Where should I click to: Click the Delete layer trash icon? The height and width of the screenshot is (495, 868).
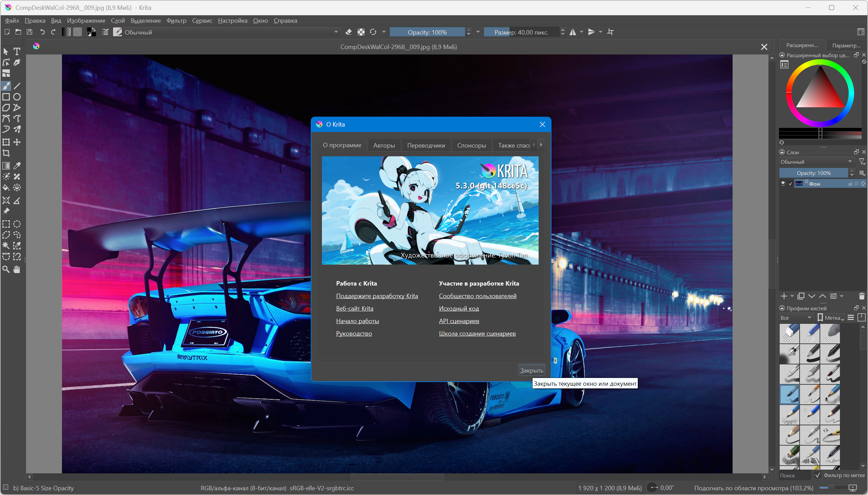[862, 296]
